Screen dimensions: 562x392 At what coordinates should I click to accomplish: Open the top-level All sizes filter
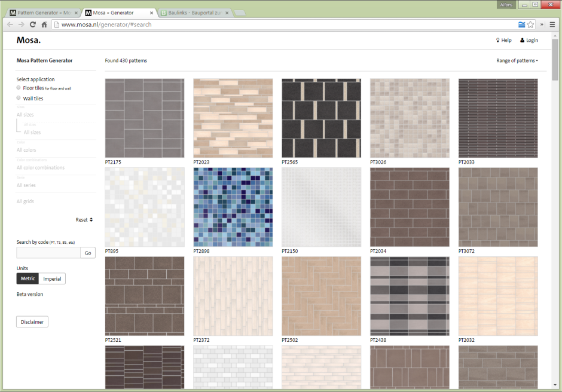25,115
